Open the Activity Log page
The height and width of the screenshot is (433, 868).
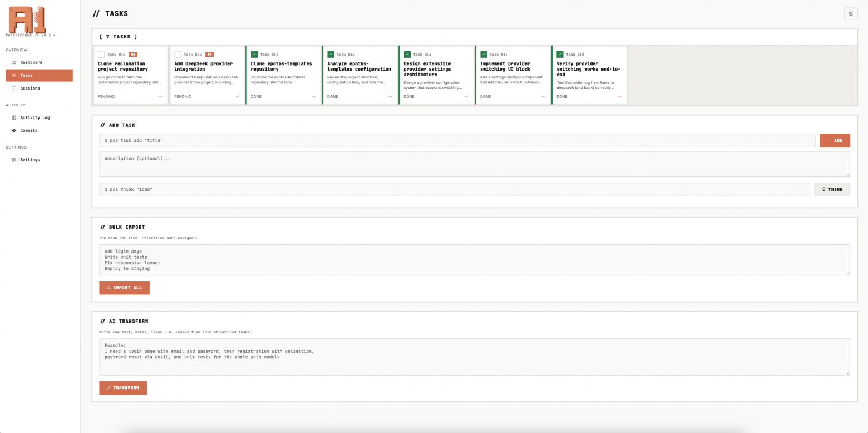tap(34, 117)
